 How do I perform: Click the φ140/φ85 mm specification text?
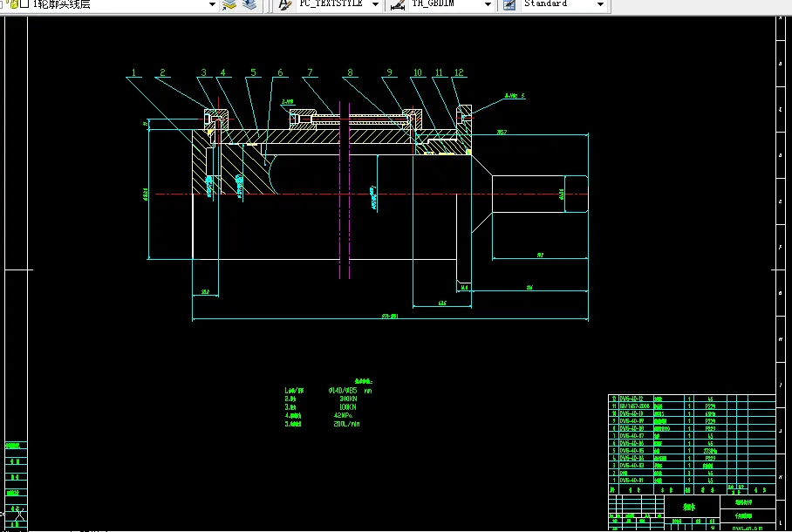point(350,391)
